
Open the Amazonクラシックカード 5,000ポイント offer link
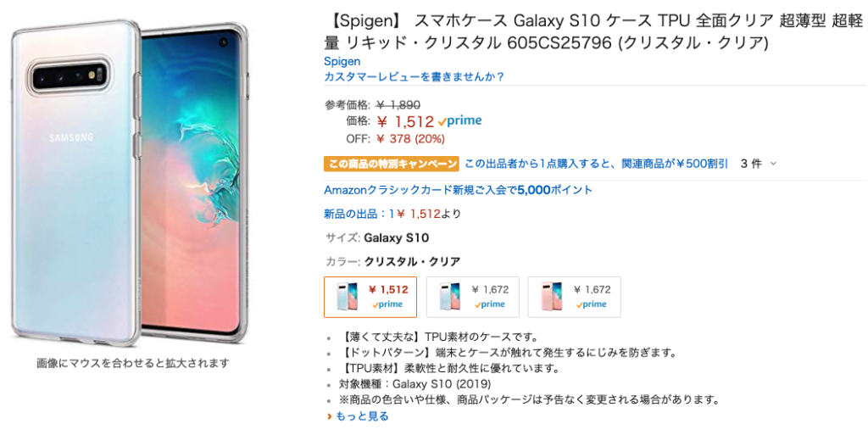pyautogui.click(x=458, y=190)
